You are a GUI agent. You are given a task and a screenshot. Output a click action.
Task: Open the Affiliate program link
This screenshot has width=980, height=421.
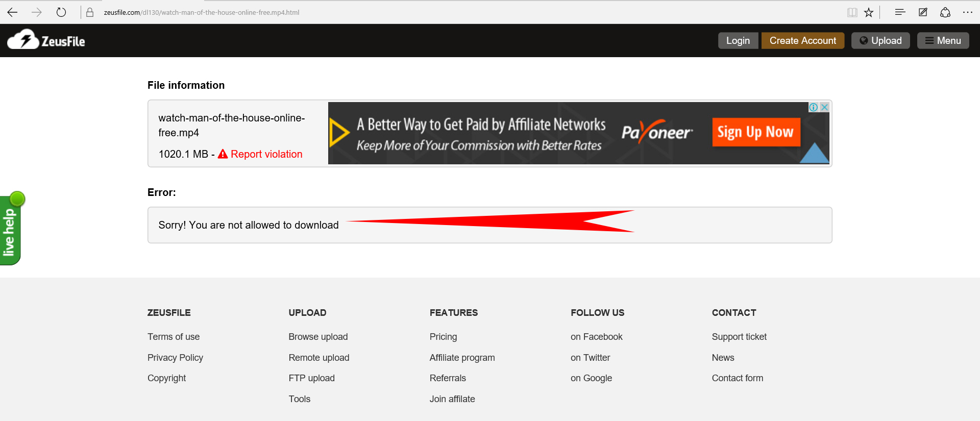tap(462, 358)
